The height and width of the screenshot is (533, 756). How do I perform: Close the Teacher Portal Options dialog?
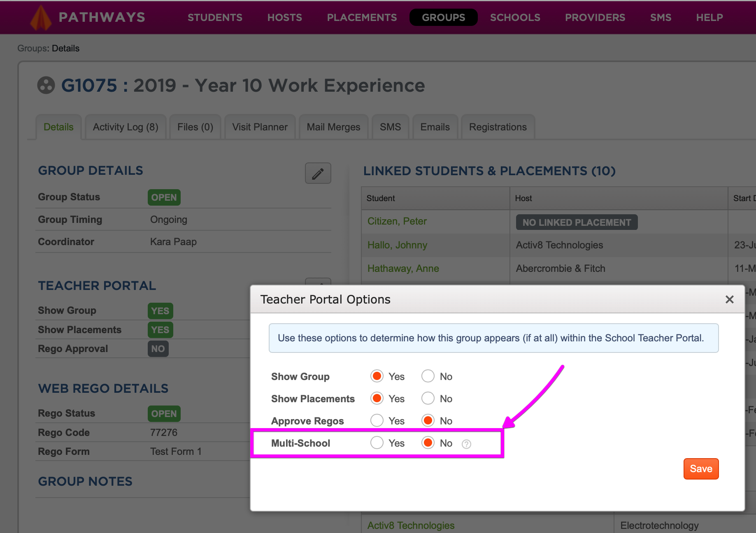729,299
